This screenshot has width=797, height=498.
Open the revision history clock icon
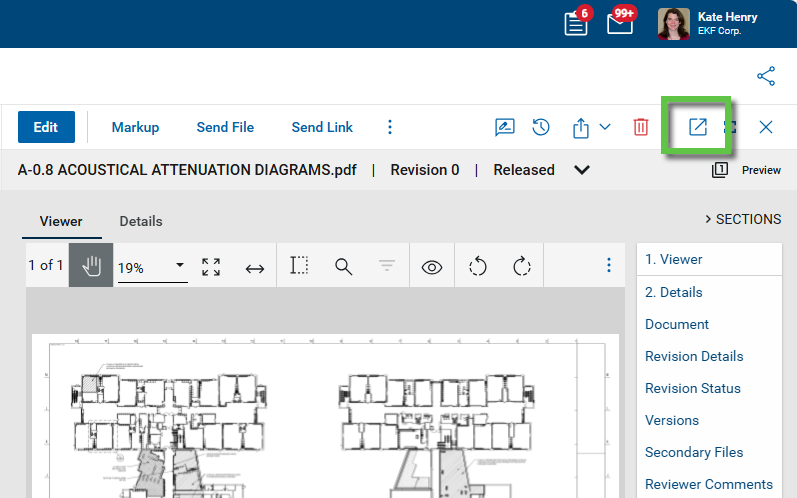pos(540,127)
